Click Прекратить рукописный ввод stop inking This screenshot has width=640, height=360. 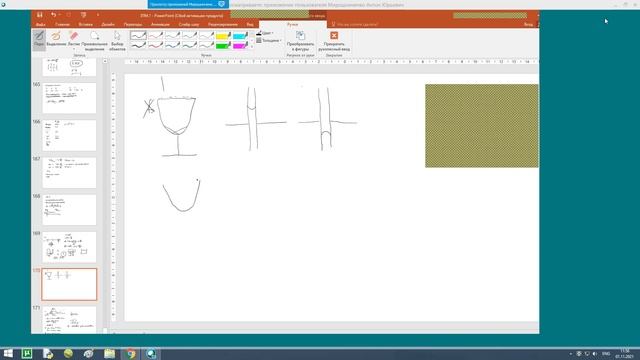334,40
